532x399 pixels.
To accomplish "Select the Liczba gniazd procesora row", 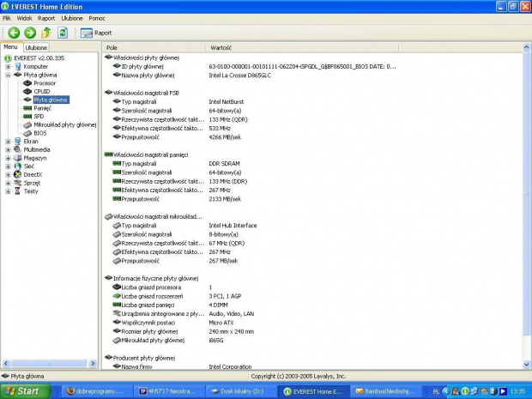I will pyautogui.click(x=162, y=287).
